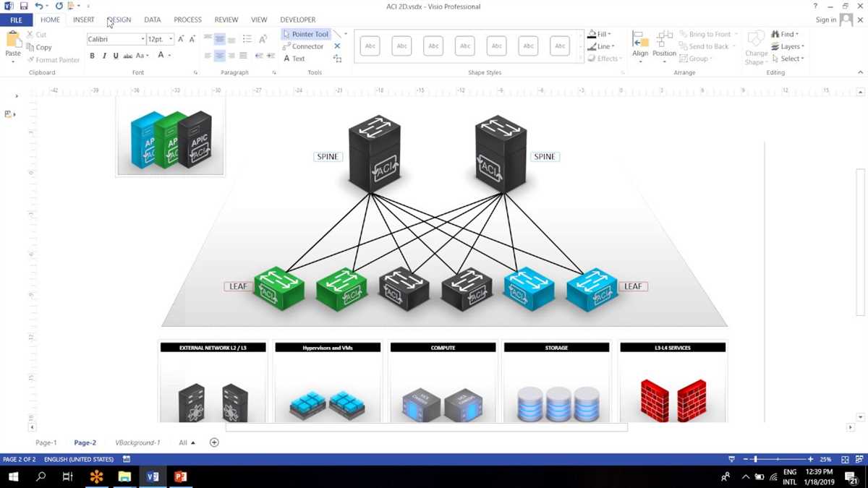Select the Pointer Tool
This screenshot has width=868, height=488.
click(305, 33)
